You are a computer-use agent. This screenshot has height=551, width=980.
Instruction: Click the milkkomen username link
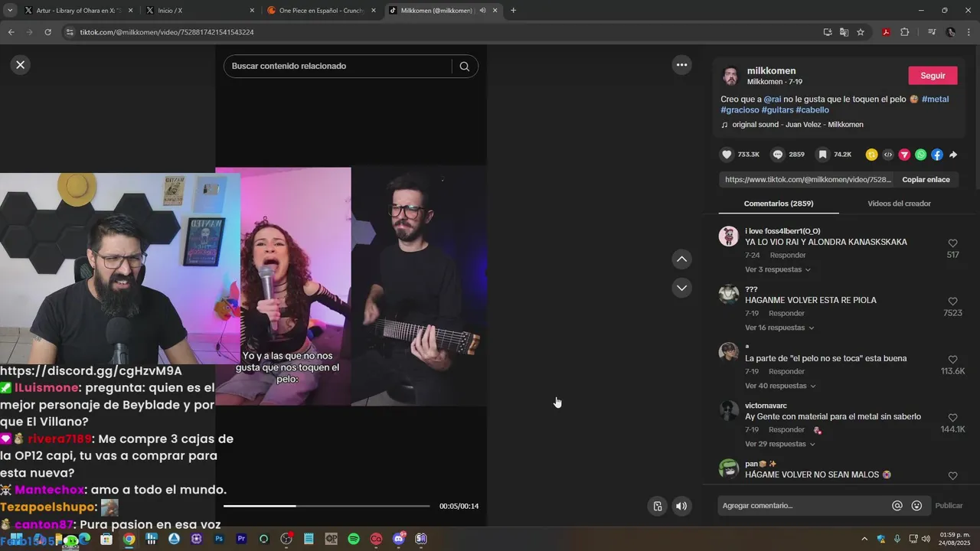(x=771, y=71)
